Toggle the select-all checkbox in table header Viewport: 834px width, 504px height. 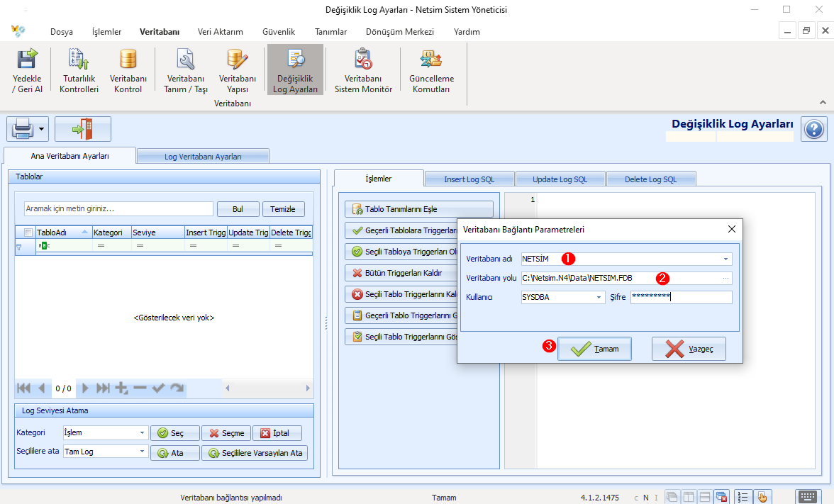(28, 233)
